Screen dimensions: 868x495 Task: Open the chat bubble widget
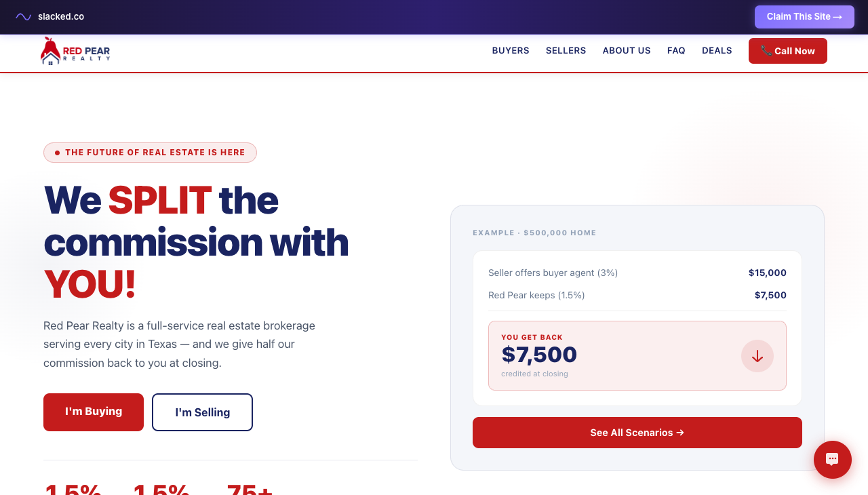tap(832, 460)
